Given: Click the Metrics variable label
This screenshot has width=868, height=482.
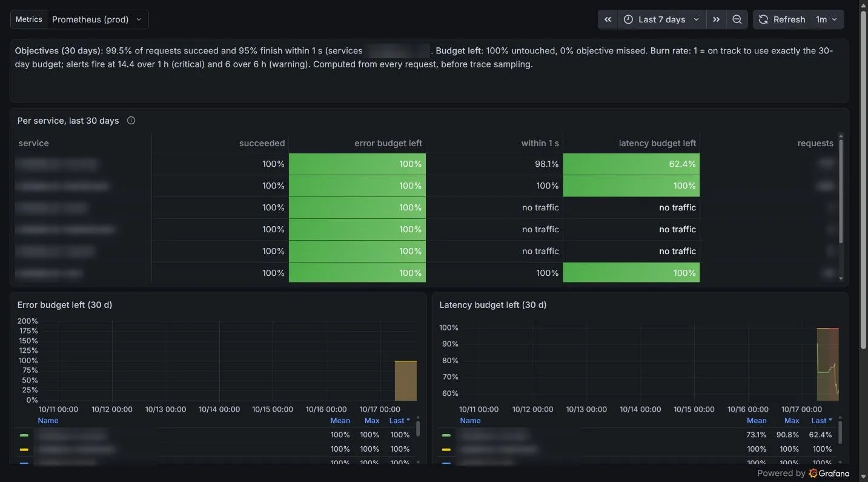Looking at the screenshot, I should [28, 19].
